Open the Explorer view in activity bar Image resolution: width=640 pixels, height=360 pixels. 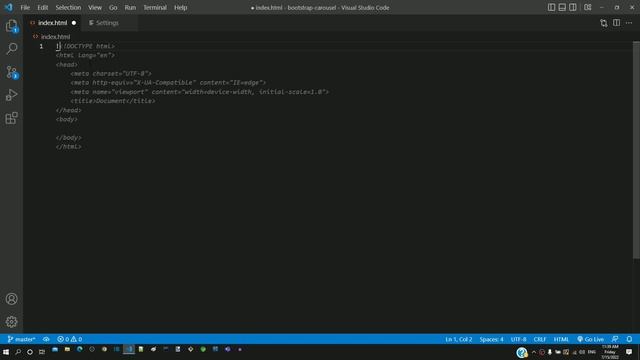coord(11,26)
